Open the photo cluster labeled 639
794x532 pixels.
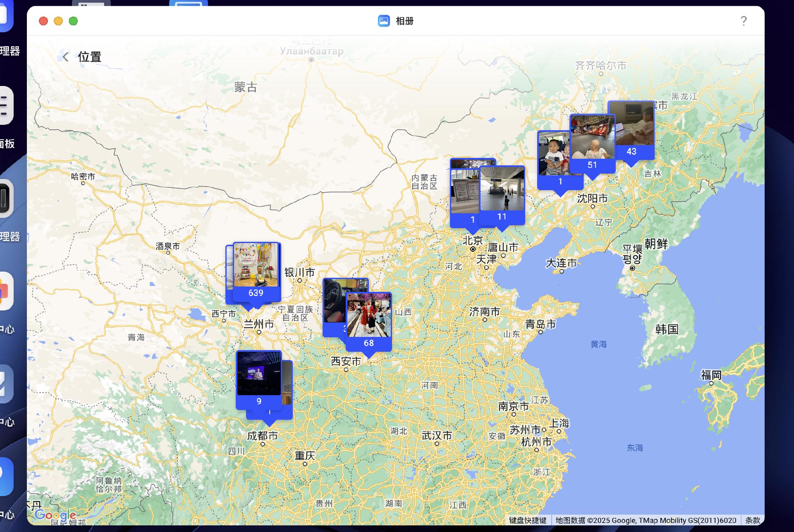(x=256, y=272)
